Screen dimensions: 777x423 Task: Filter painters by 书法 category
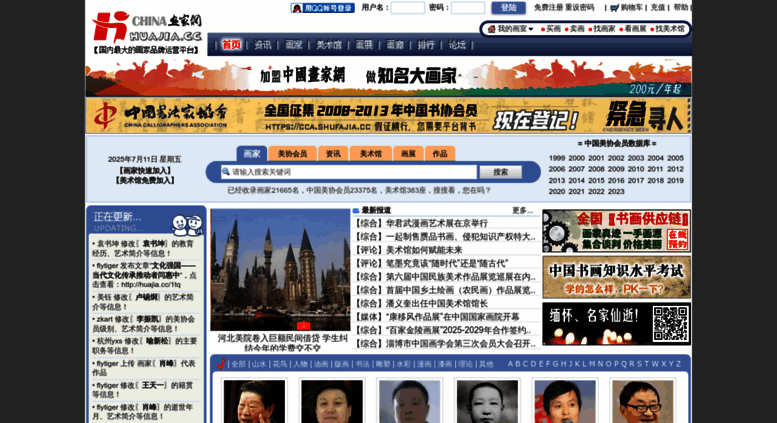tap(362, 364)
